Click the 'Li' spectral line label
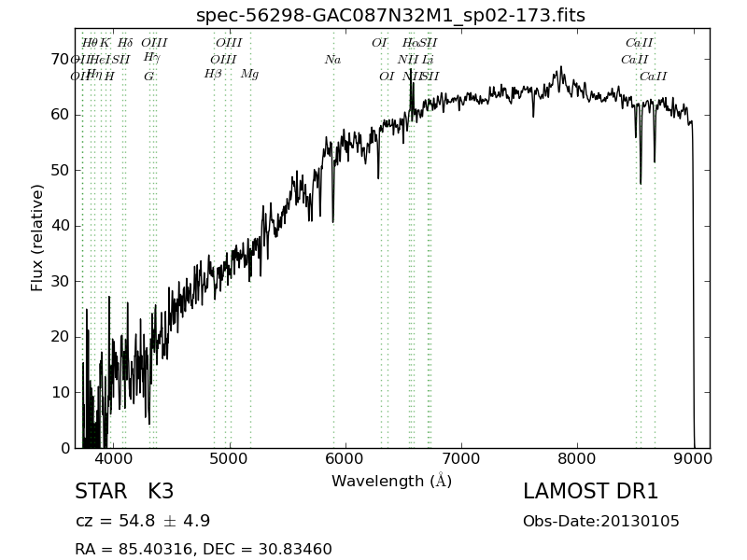747x560 pixels. [x=428, y=60]
